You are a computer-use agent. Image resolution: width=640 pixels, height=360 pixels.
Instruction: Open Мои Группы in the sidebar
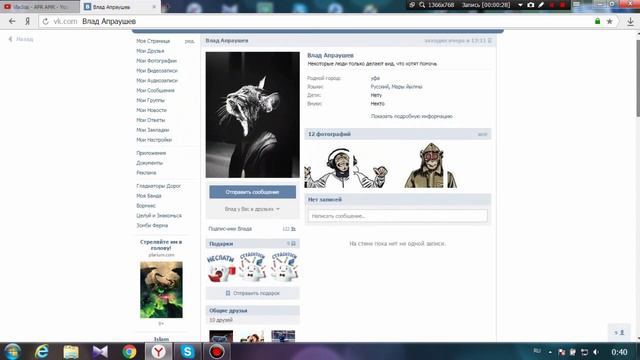tap(150, 100)
